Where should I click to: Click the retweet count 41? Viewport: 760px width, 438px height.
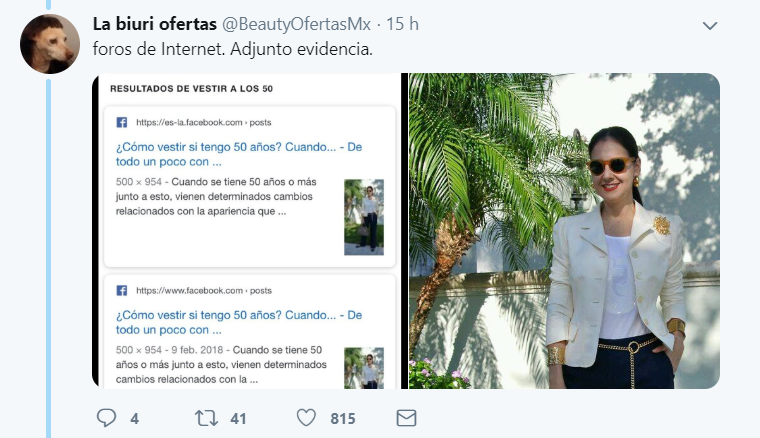pos(238,419)
